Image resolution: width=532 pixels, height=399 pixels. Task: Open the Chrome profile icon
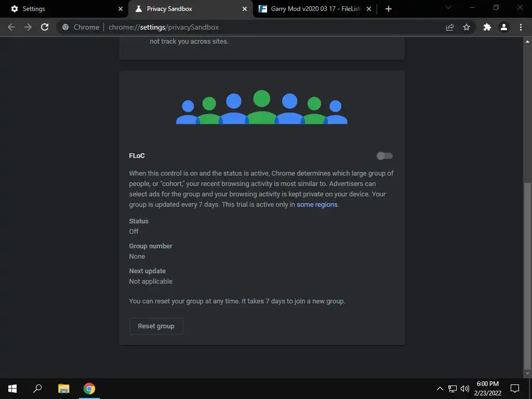[x=504, y=27]
